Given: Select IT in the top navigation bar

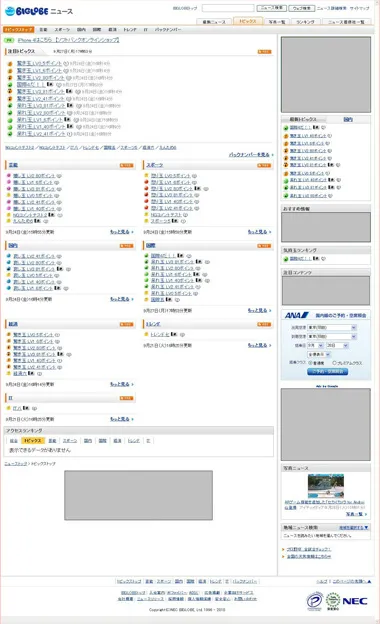Looking at the screenshot, I should point(146,30).
